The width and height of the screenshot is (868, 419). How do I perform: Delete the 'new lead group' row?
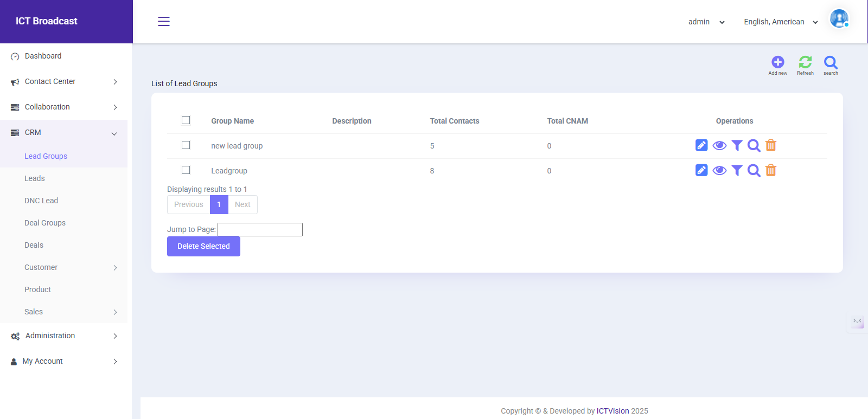pyautogui.click(x=771, y=145)
